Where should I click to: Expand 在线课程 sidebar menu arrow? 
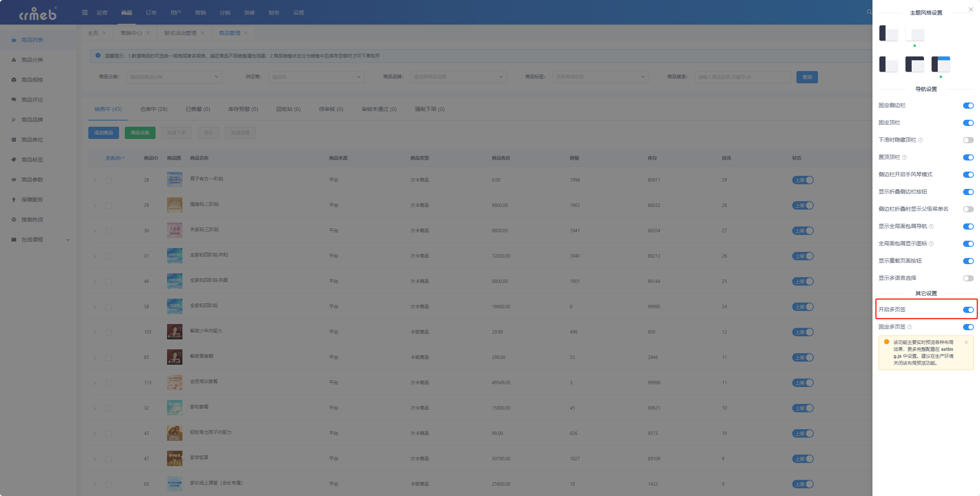pyautogui.click(x=68, y=240)
